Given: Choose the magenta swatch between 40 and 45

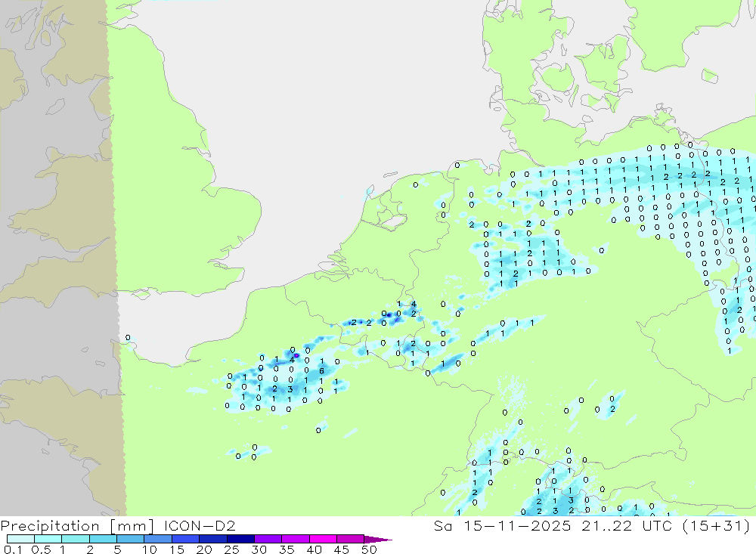Looking at the screenshot, I should click(323, 539).
